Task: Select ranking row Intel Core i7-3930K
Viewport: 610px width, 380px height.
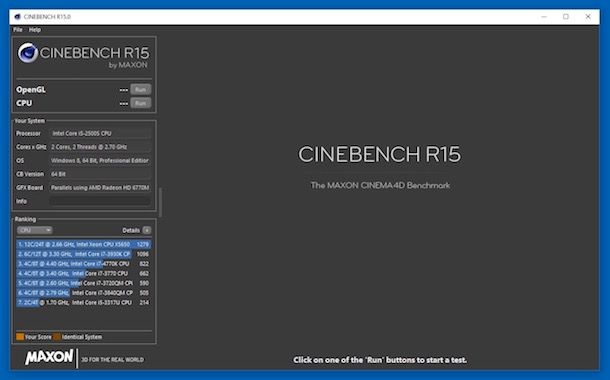Action: (x=84, y=254)
